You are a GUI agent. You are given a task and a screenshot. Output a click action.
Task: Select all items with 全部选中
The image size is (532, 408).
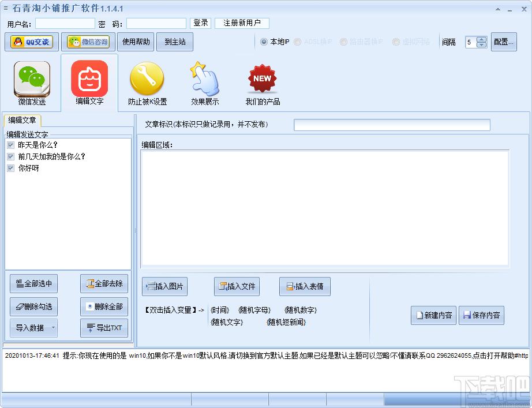[x=33, y=283]
